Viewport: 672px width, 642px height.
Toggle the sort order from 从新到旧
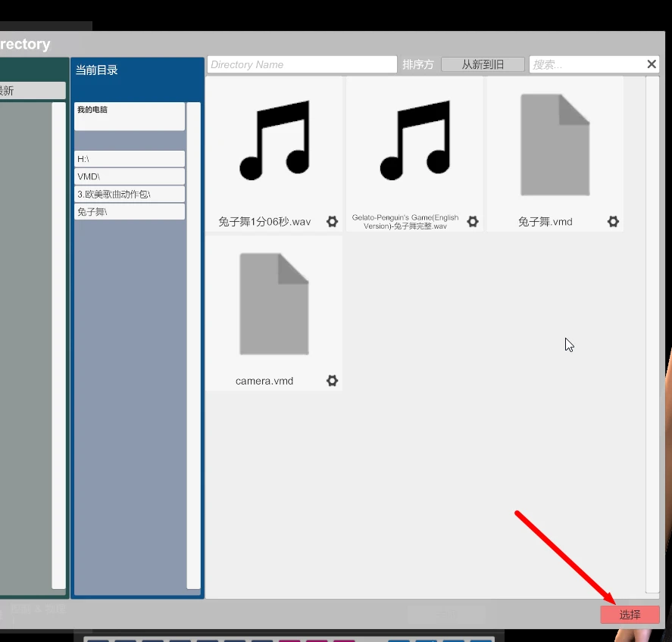(483, 64)
